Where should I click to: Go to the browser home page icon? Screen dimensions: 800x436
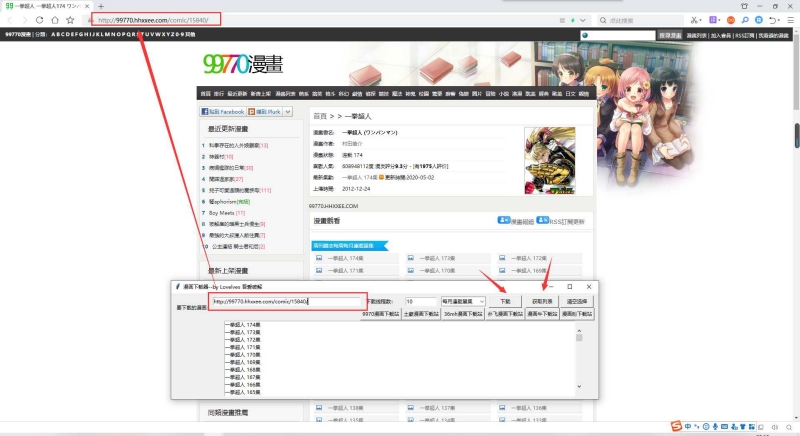coord(54,20)
